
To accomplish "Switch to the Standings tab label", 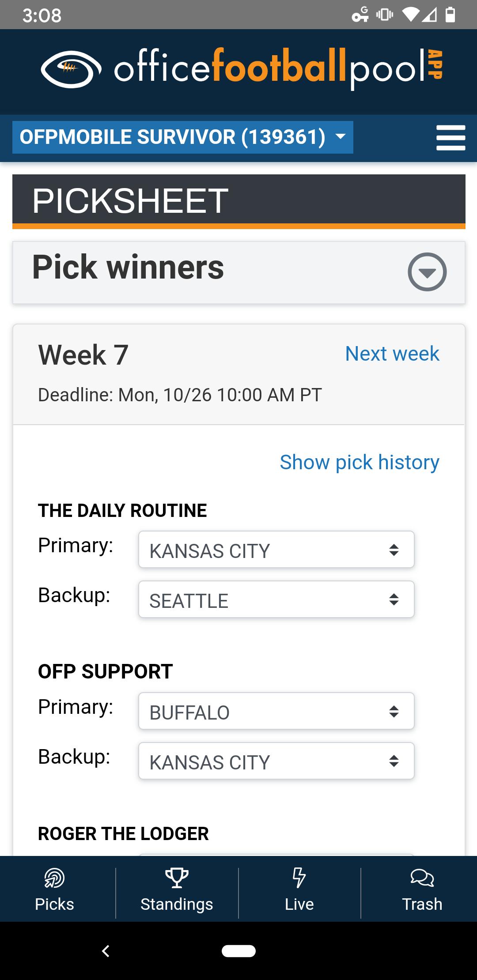I will point(177,904).
